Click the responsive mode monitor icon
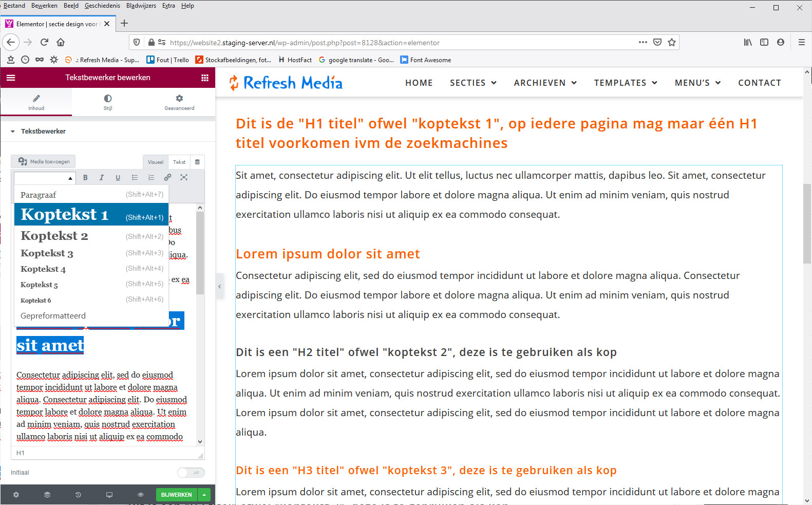The height and width of the screenshot is (505, 812). click(109, 495)
